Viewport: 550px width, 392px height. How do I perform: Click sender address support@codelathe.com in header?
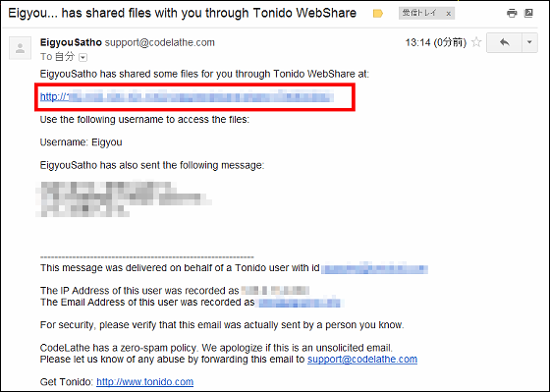point(159,43)
